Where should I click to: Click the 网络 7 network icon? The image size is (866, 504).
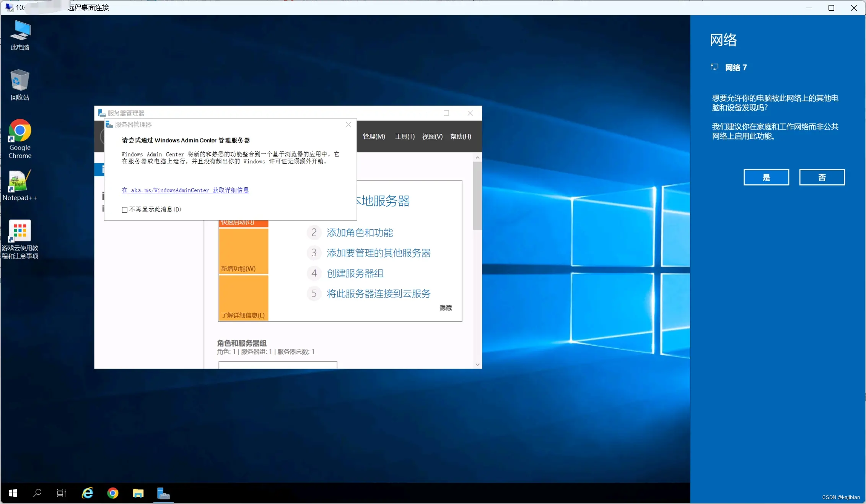pos(715,67)
